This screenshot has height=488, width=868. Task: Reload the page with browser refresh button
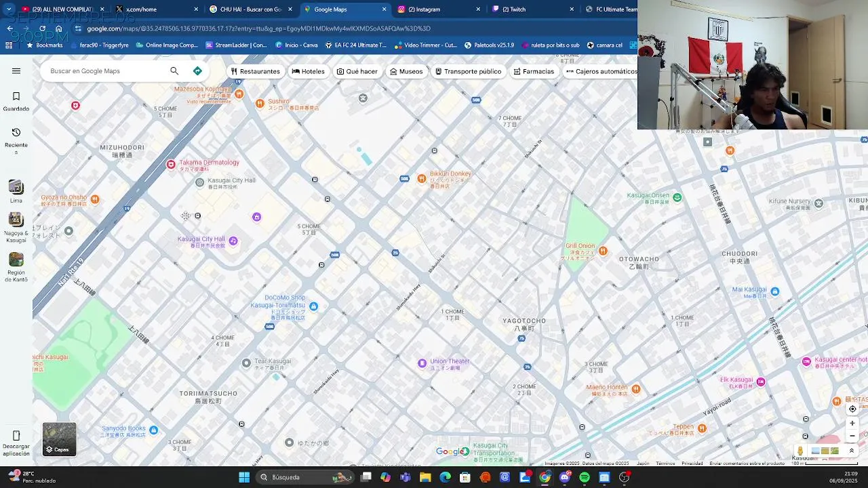(42, 28)
